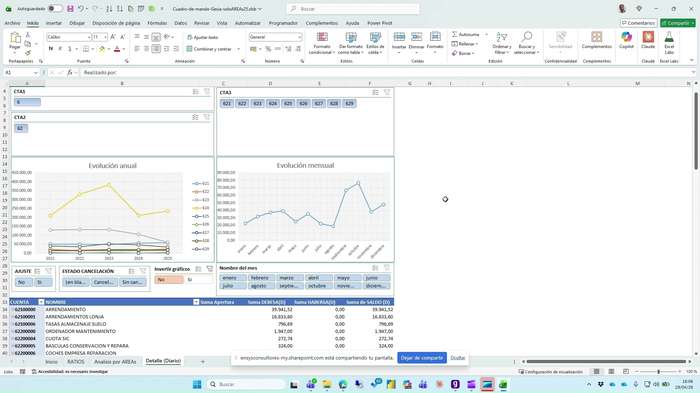The width and height of the screenshot is (700, 393).
Task: Click the zoom slider in status bar
Action: (658, 372)
